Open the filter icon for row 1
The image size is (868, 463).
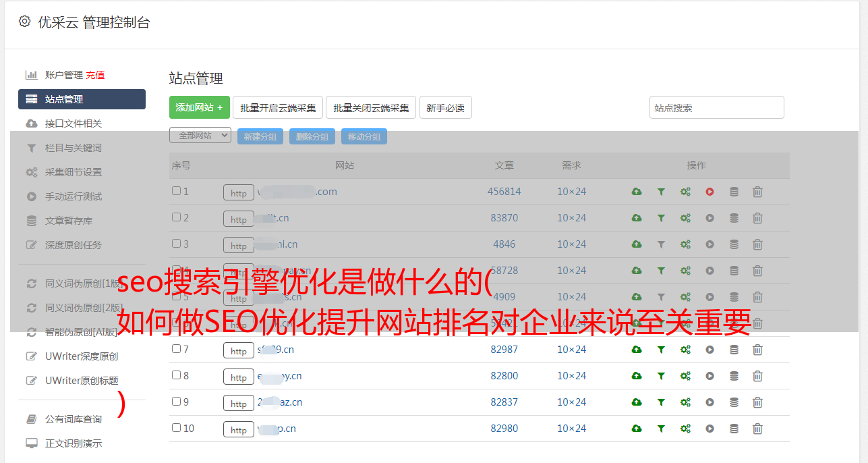(661, 192)
